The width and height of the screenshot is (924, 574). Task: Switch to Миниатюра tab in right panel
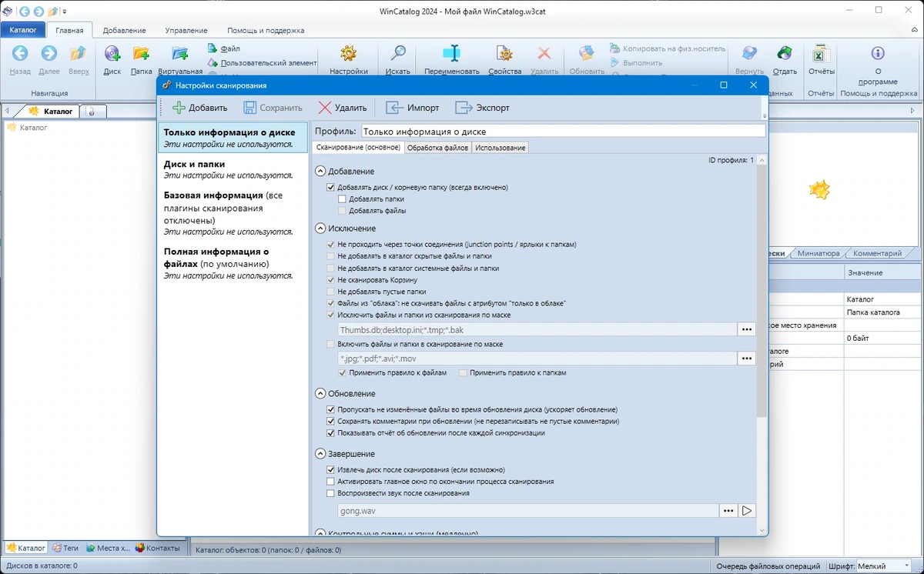pyautogui.click(x=818, y=253)
